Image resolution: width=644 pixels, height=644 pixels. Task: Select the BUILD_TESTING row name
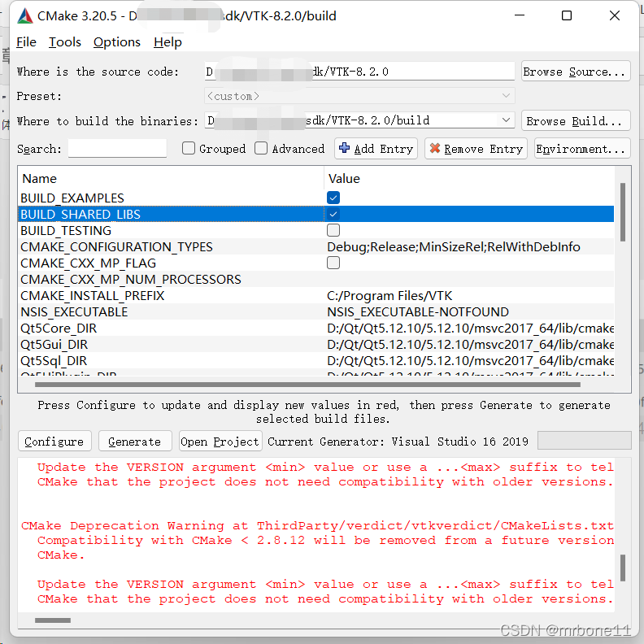[x=66, y=230]
